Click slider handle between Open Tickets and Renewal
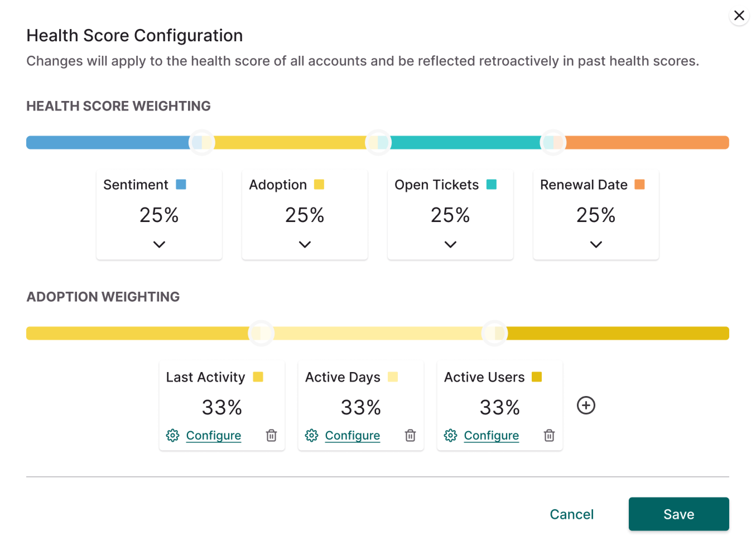 coord(553,142)
